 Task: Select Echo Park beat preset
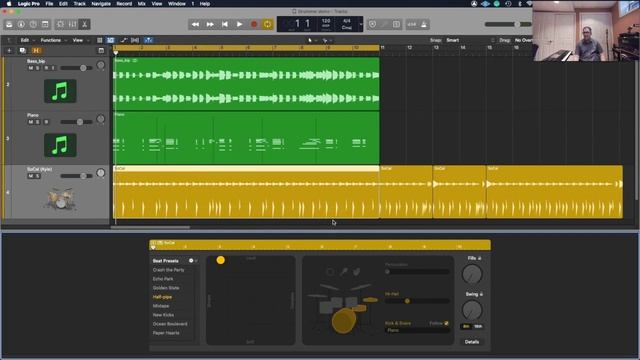point(163,279)
